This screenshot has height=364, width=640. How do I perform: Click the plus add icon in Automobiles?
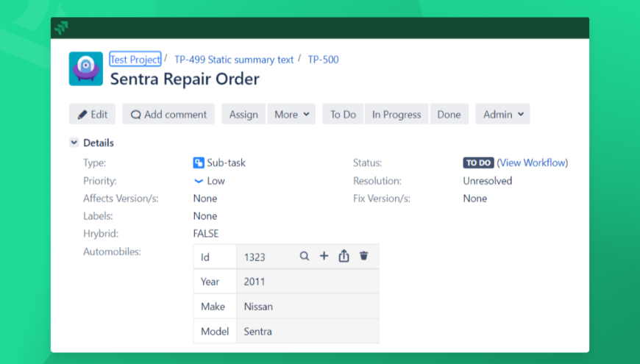324,256
